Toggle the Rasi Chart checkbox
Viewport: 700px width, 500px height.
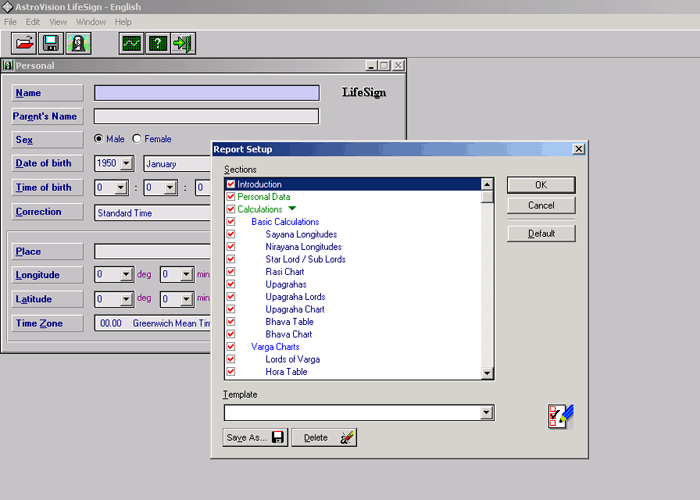click(231, 271)
